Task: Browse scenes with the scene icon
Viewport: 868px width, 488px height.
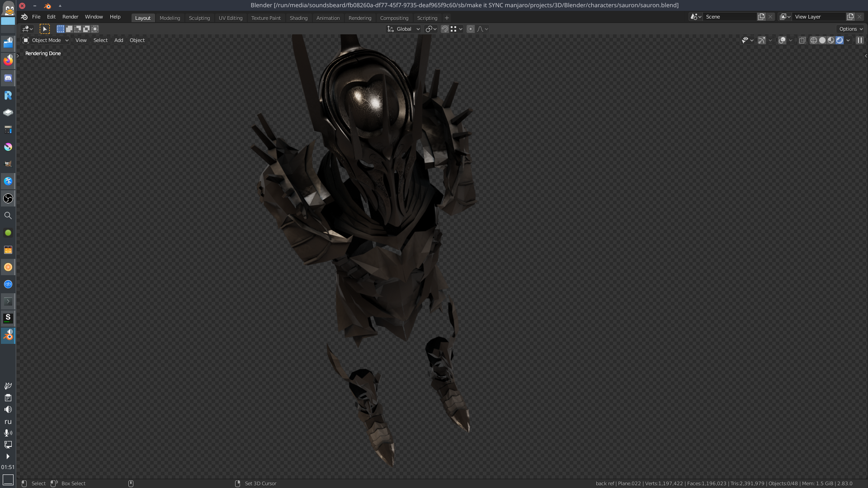Action: click(696, 17)
